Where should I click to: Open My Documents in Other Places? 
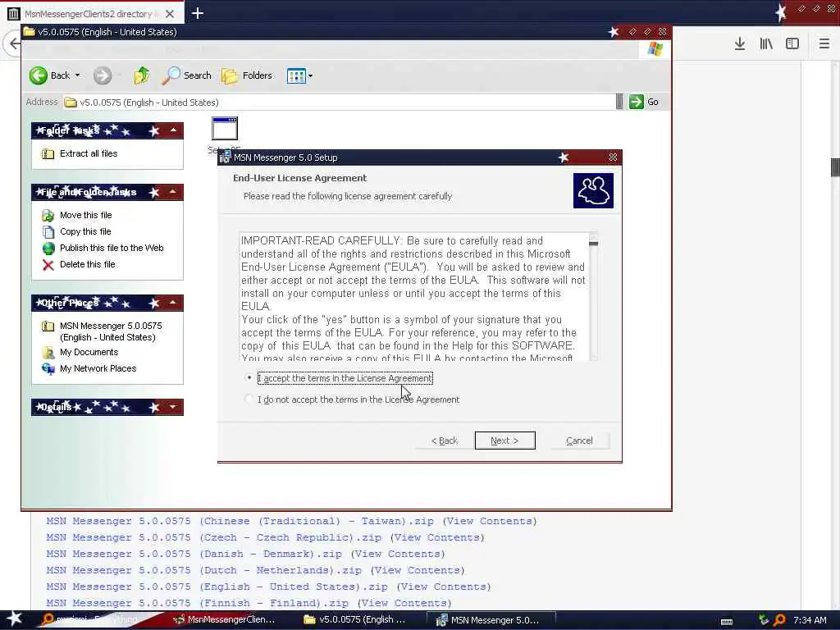[x=89, y=352]
